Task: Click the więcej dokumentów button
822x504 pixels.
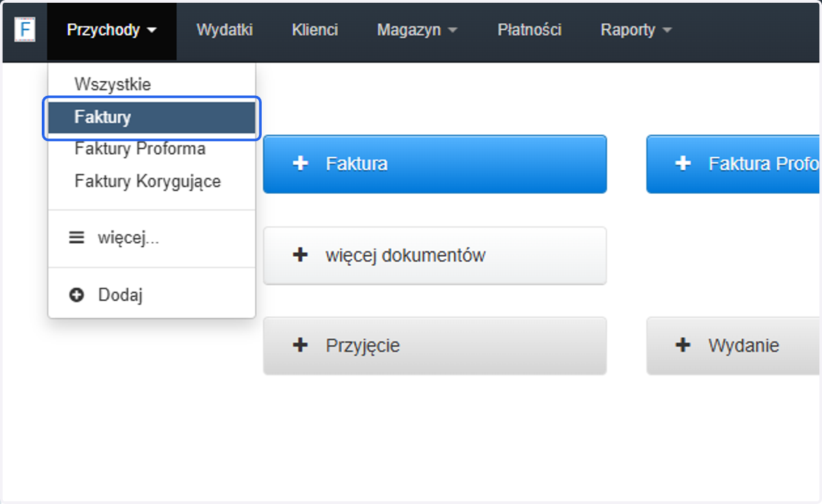Action: (435, 256)
